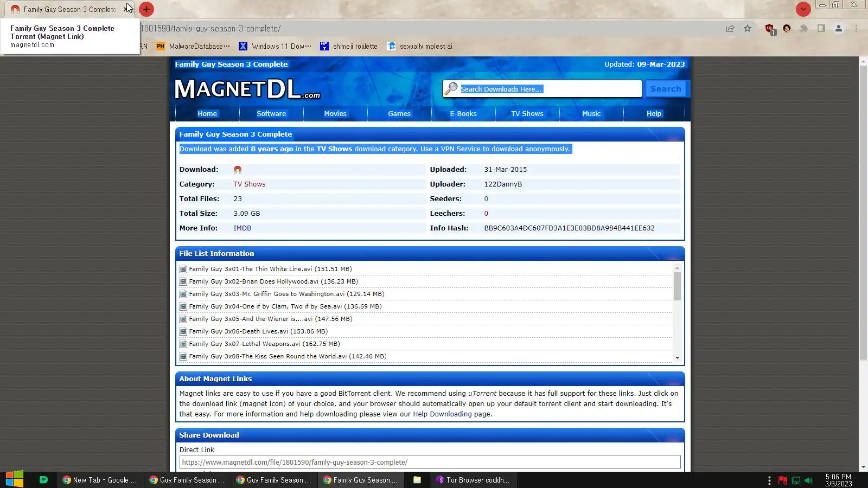
Task: Open the network tray icon
Action: (796, 480)
